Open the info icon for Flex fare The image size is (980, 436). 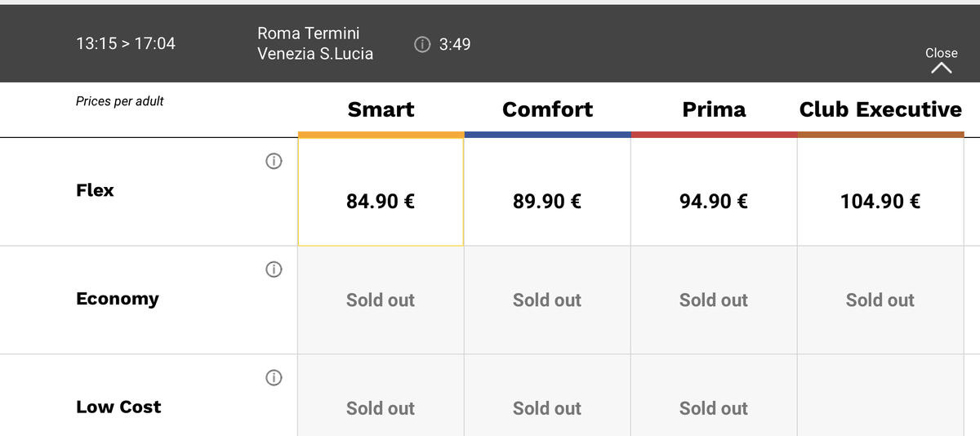point(274,161)
